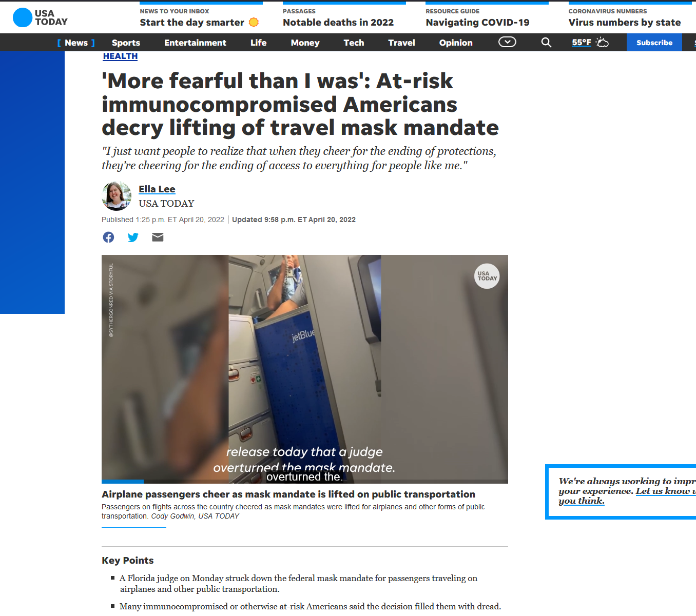The height and width of the screenshot is (616, 696).
Task: Click the Subscribe button
Action: tap(654, 43)
